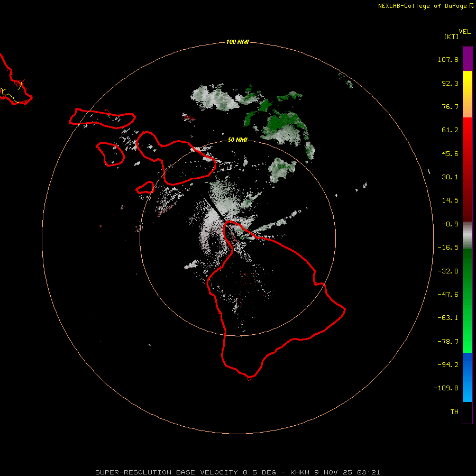Click the -47.6 legend value
This screenshot has width=476, height=476.
click(448, 295)
